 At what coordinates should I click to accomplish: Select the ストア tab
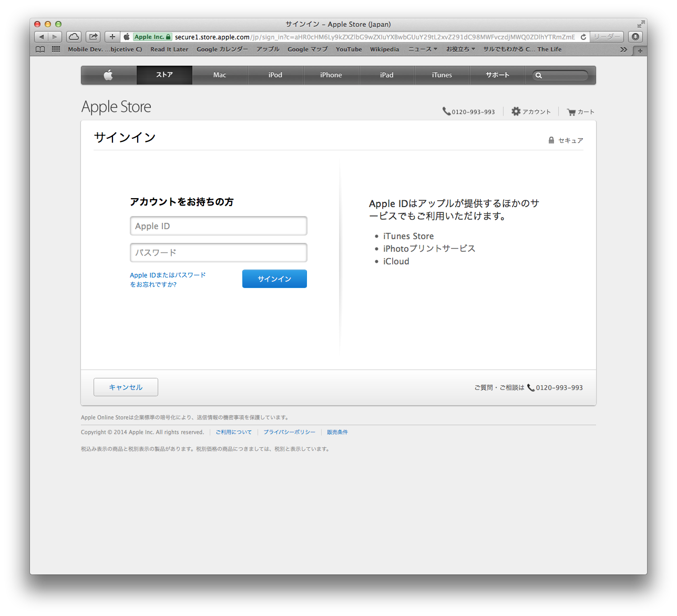coord(165,75)
